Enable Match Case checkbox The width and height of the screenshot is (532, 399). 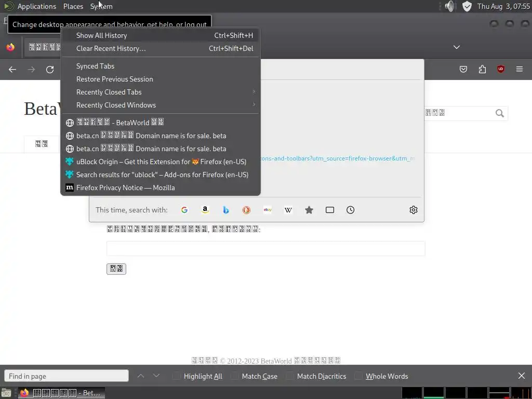point(234,376)
